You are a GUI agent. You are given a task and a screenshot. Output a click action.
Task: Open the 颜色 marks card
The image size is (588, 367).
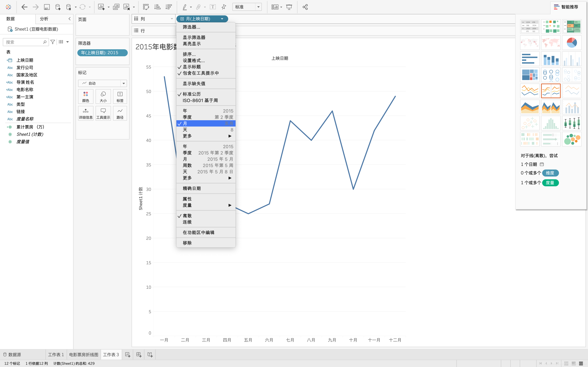click(x=86, y=96)
